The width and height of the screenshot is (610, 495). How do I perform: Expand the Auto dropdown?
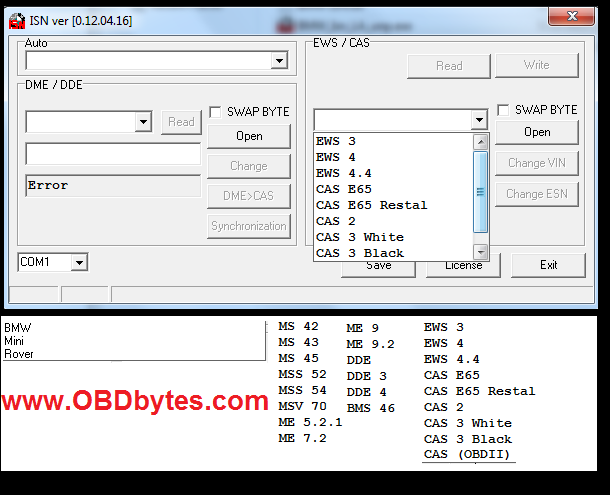279,62
